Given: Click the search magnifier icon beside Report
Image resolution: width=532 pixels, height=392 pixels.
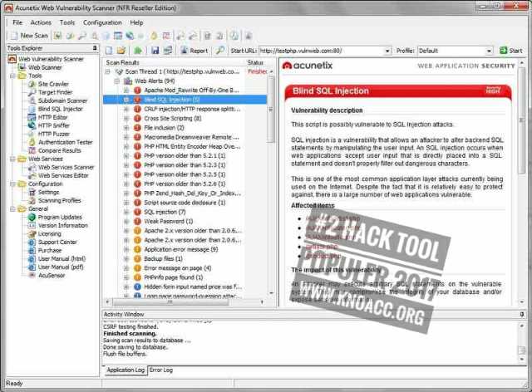Looking at the screenshot, I should tap(219, 51).
